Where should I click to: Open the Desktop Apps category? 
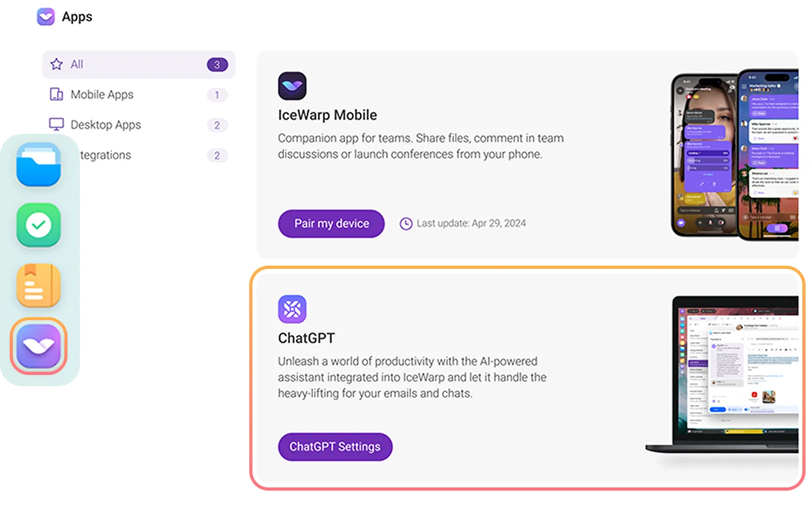tap(106, 124)
